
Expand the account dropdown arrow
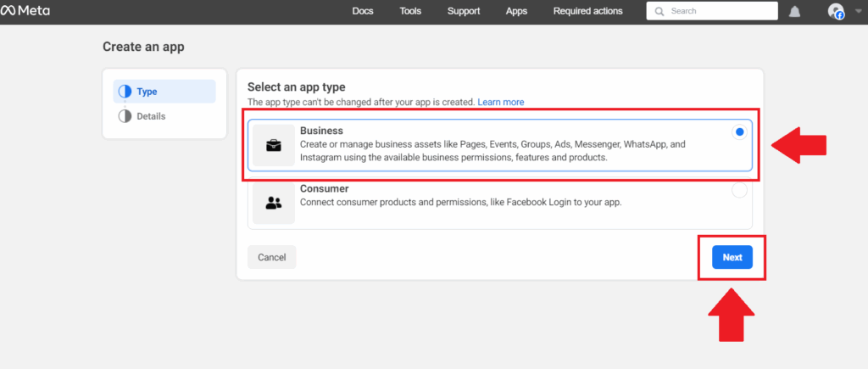pos(858,10)
